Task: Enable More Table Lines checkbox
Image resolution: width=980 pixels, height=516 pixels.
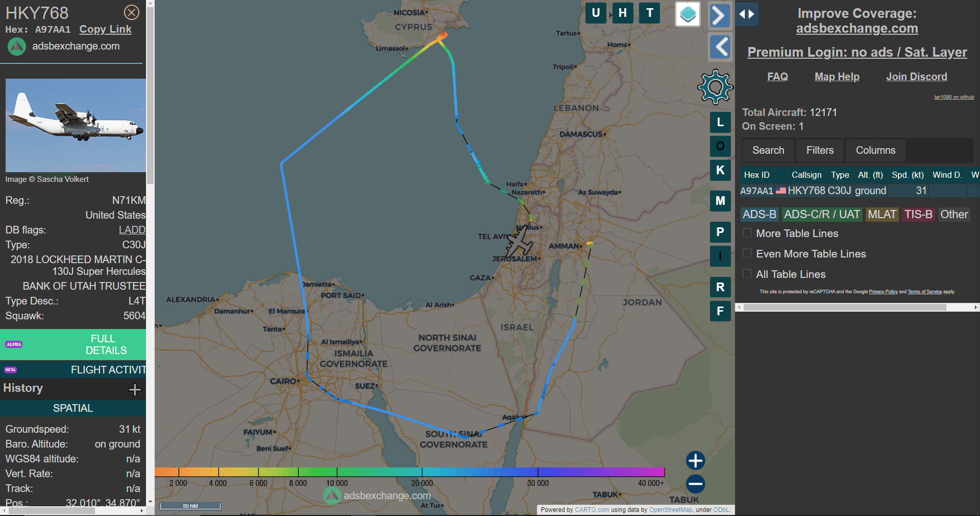Action: click(747, 233)
